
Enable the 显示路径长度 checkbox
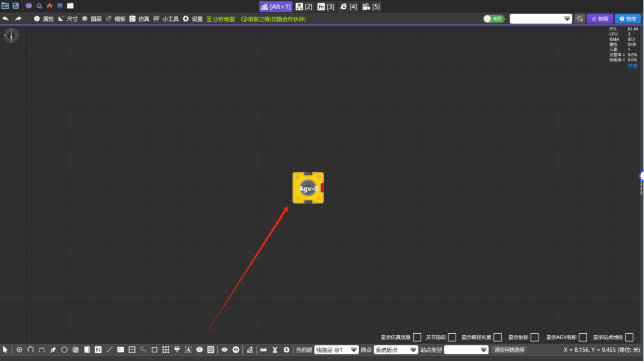[498, 337]
